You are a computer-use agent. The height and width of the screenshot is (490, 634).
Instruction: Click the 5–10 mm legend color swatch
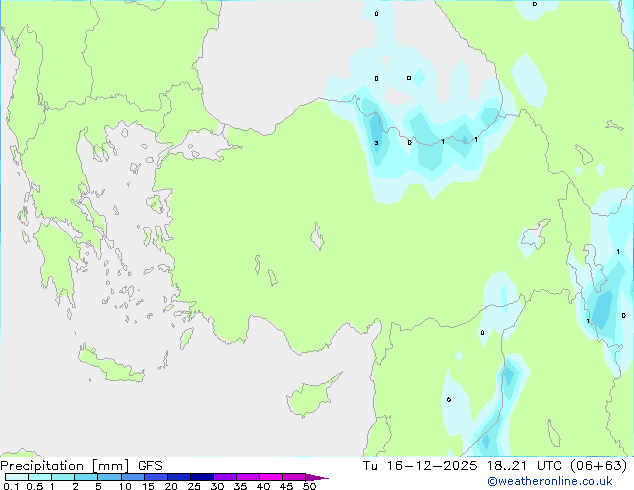click(x=109, y=477)
